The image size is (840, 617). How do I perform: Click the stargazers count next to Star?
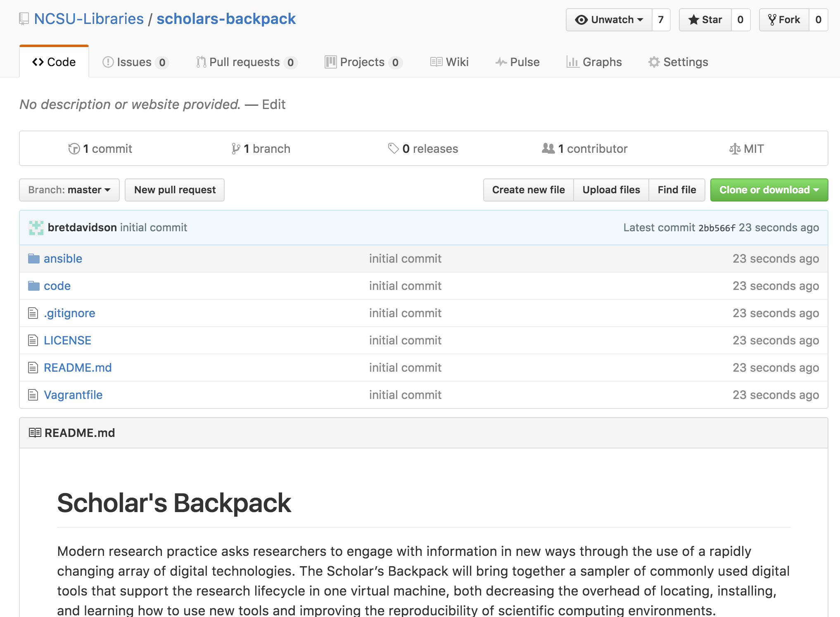tap(740, 20)
